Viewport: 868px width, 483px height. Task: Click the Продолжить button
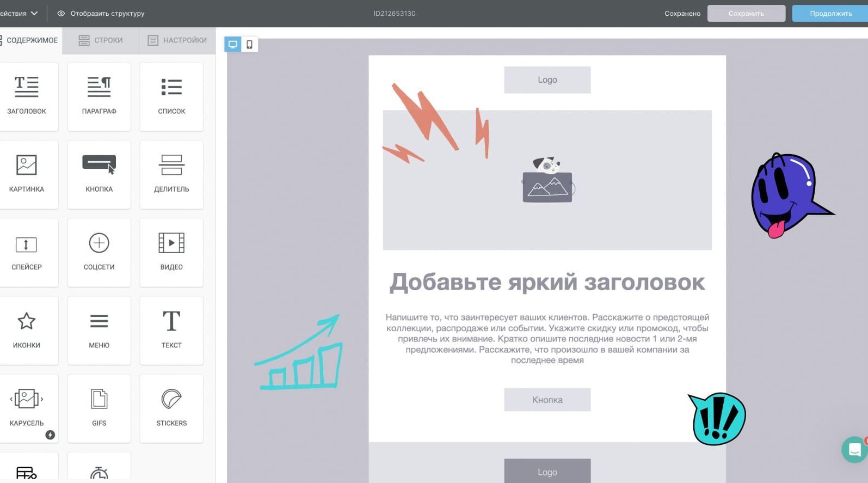point(830,13)
